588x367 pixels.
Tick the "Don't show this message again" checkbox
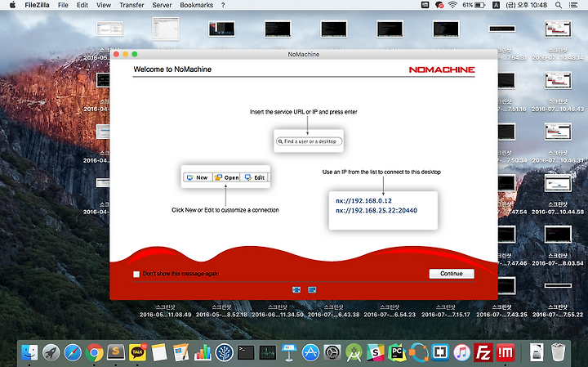point(136,274)
